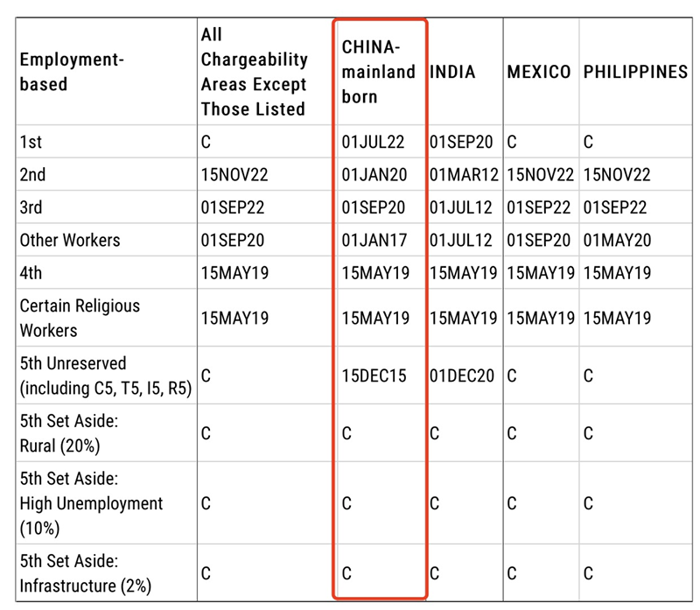
Task: Click 'C' in Mexico 5th Unreserved row
Action: [512, 375]
